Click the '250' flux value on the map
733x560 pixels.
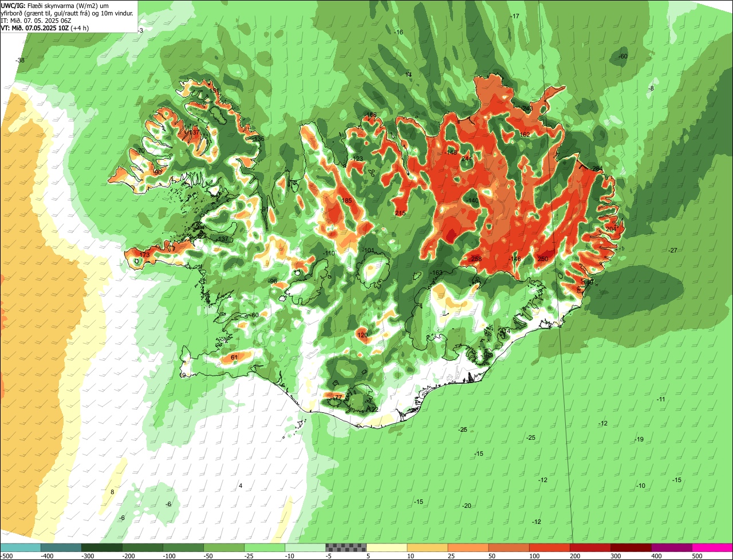click(x=543, y=259)
